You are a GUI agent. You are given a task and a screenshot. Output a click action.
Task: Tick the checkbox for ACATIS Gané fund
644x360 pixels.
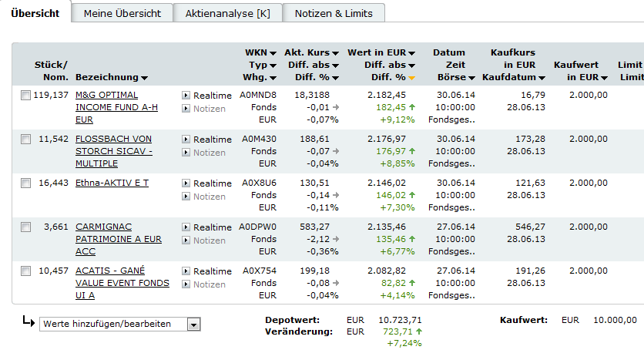pyautogui.click(x=26, y=271)
